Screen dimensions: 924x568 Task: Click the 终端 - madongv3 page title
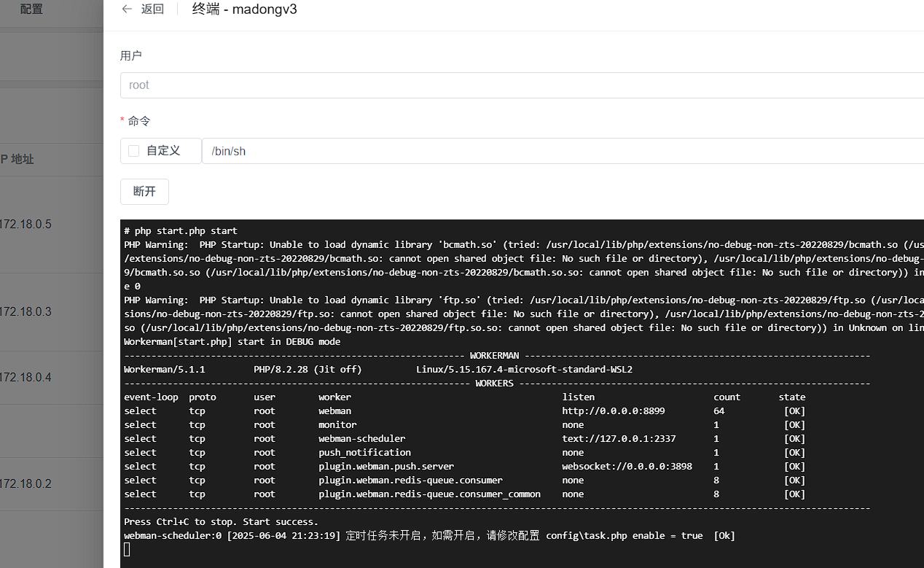(244, 9)
